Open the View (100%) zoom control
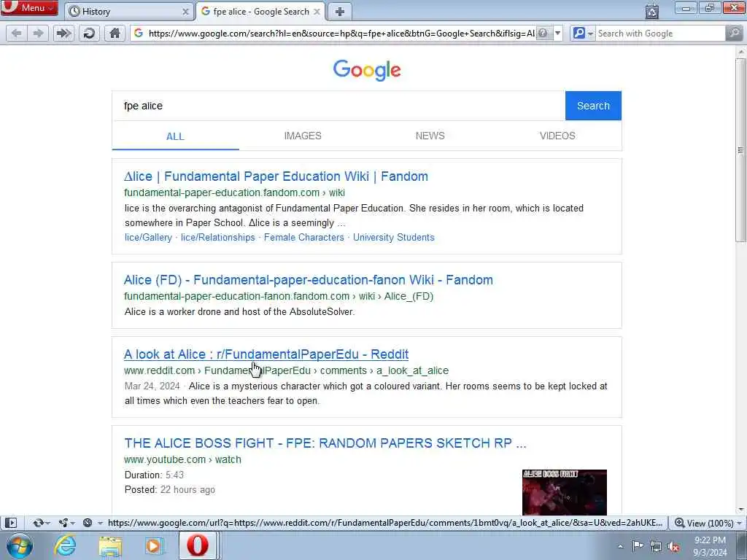 tap(708, 523)
